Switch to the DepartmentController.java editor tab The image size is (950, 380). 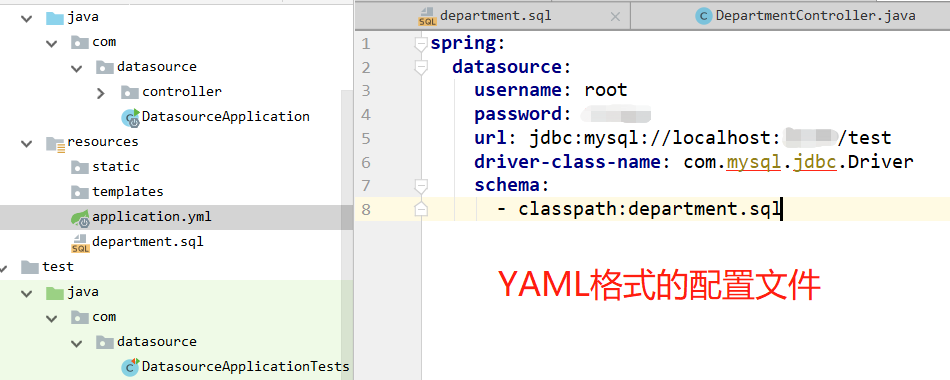(x=790, y=16)
